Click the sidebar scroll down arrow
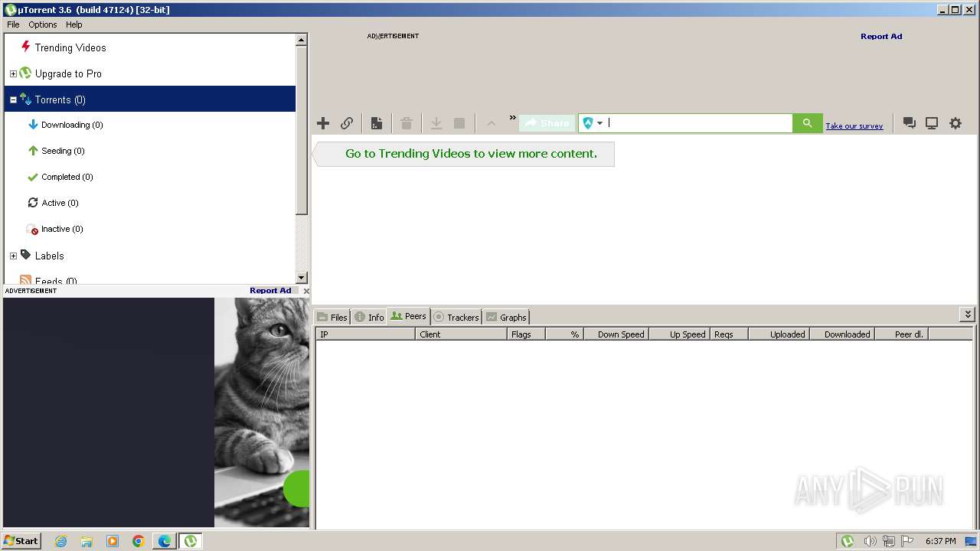980x551 pixels. [302, 278]
